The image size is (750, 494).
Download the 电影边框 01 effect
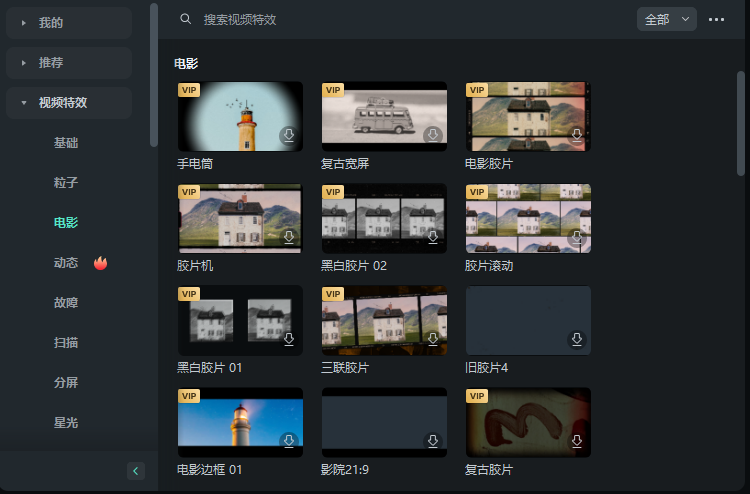click(289, 441)
